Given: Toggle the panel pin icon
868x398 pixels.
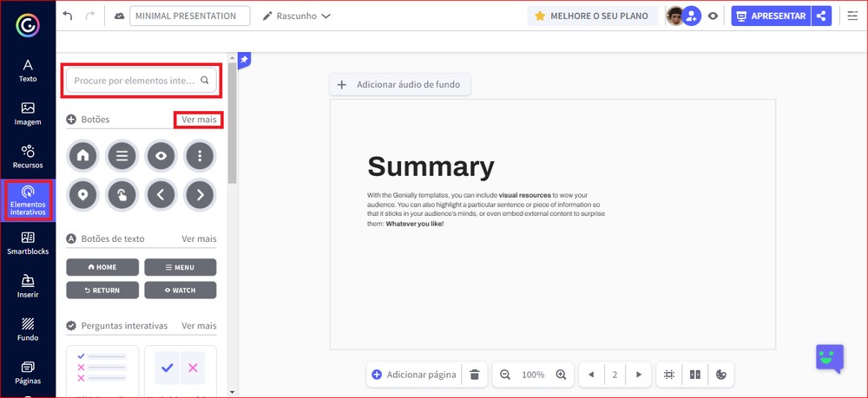Looking at the screenshot, I should coord(244,60).
